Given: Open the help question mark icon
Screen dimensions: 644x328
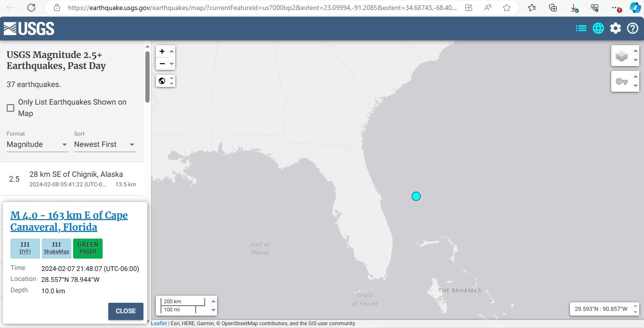Looking at the screenshot, I should [633, 29].
